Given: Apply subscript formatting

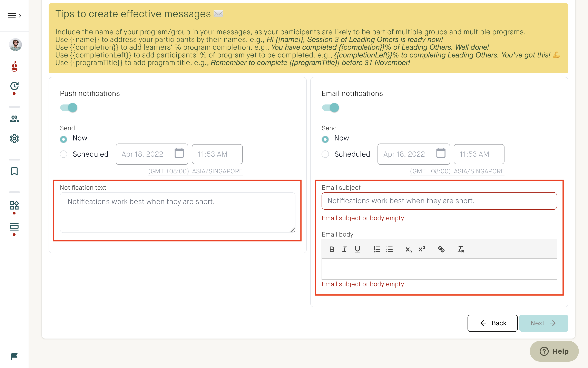Looking at the screenshot, I should [409, 249].
